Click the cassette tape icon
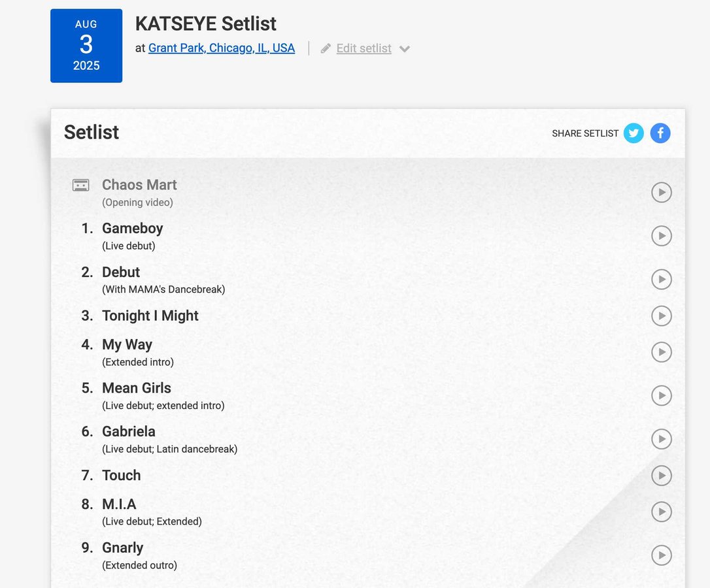 pos(80,185)
